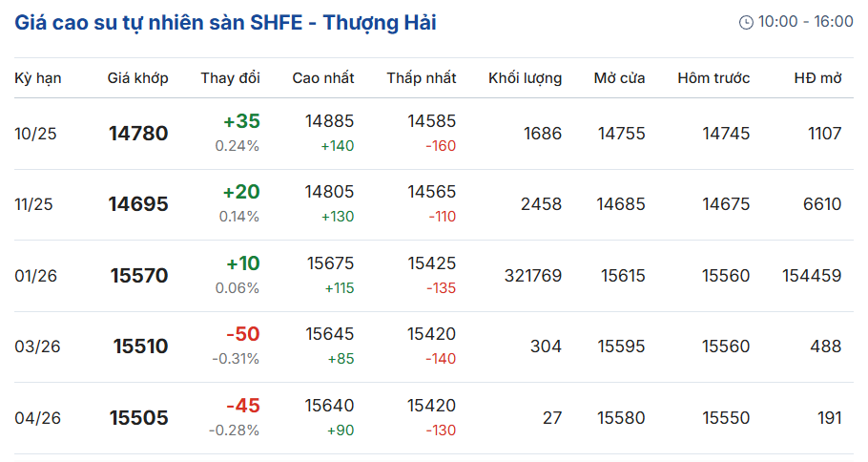This screenshot has width=868, height=462.
Task: Click the HĐ mở column header
Action: tap(817, 78)
